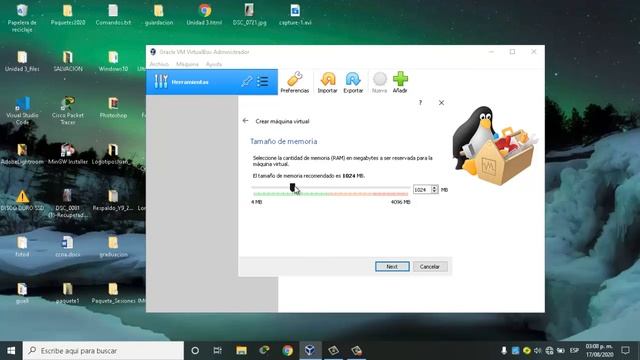Select the Unidad 3.html Chrome file
The image size is (640, 360).
click(204, 16)
